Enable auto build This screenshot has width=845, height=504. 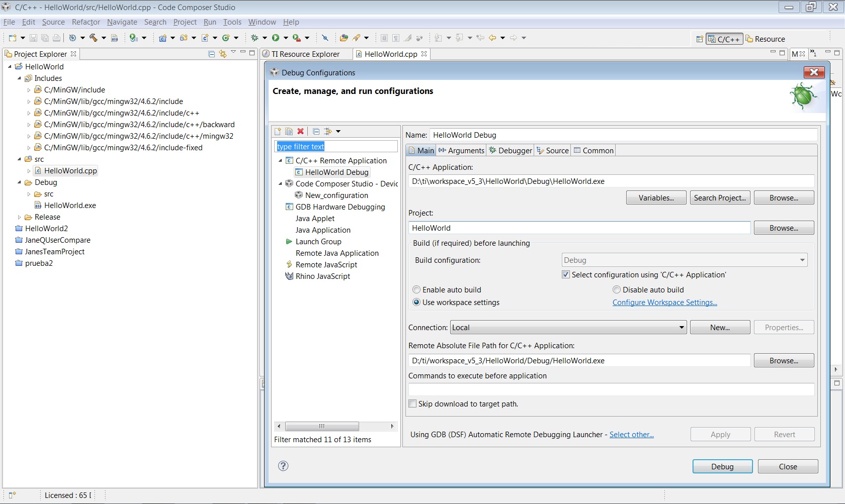[416, 289]
